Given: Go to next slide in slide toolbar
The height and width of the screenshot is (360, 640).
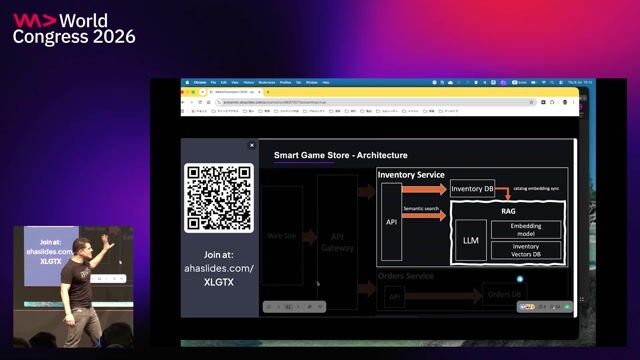Looking at the screenshot, I should [298, 307].
